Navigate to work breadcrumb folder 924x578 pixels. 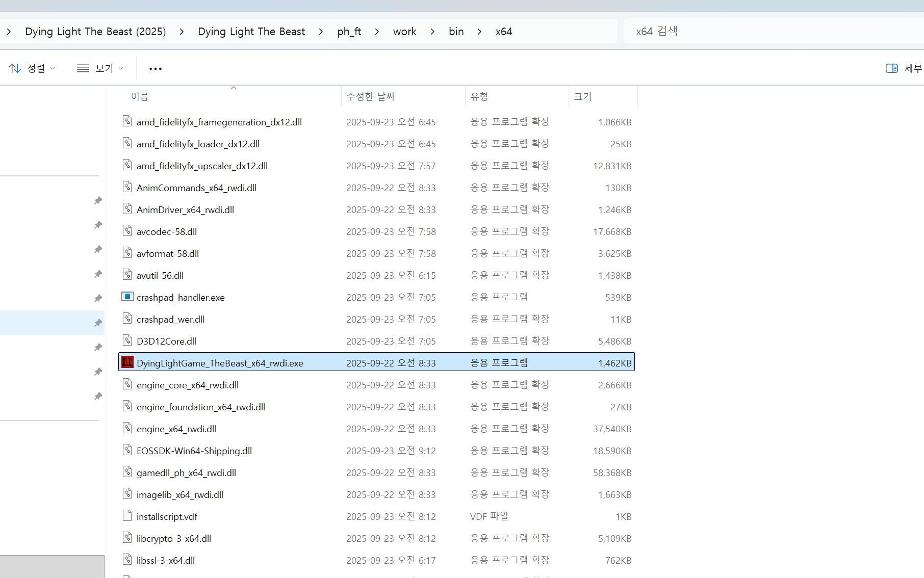405,32
